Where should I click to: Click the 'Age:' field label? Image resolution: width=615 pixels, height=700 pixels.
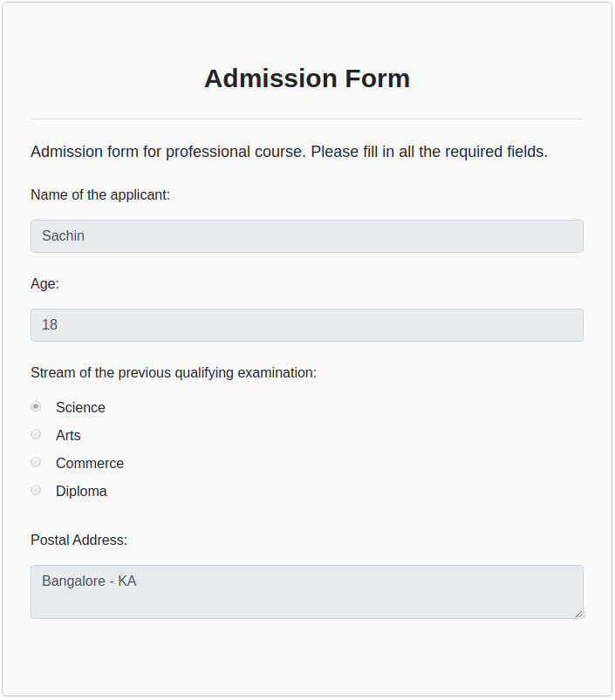tap(44, 283)
